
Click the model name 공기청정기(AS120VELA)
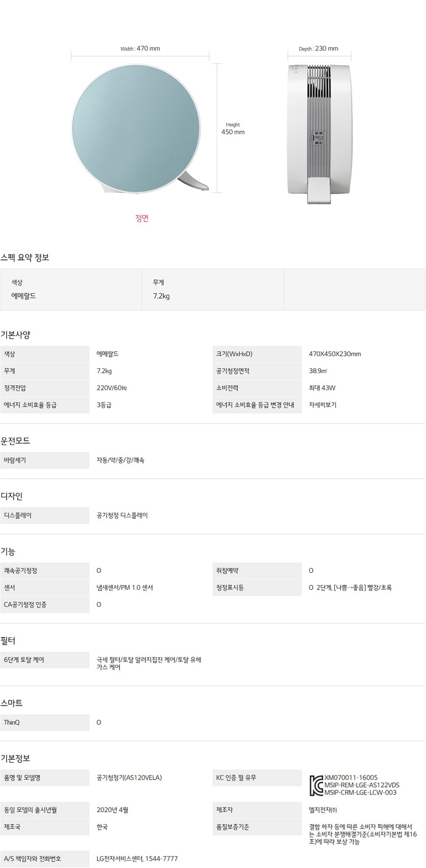pos(129,778)
